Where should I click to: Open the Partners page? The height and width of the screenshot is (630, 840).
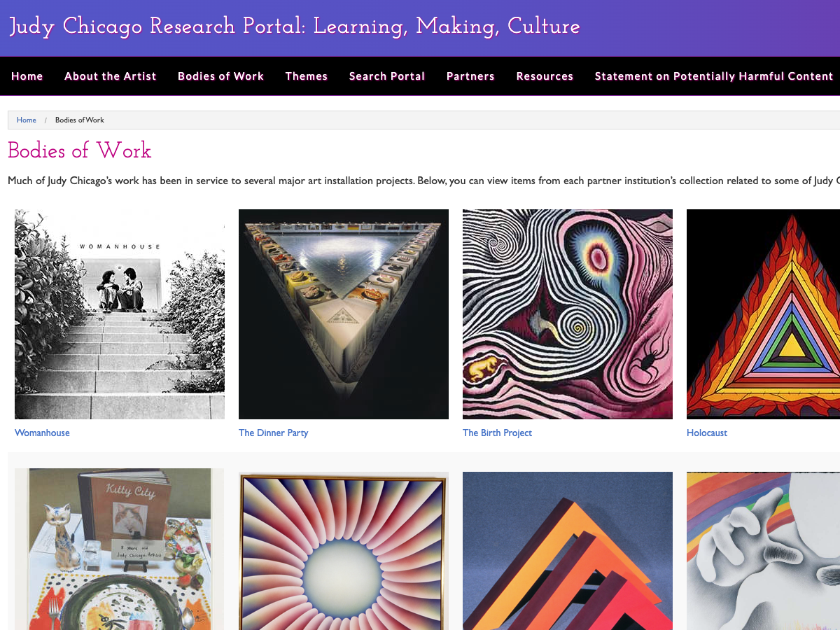pyautogui.click(x=470, y=76)
